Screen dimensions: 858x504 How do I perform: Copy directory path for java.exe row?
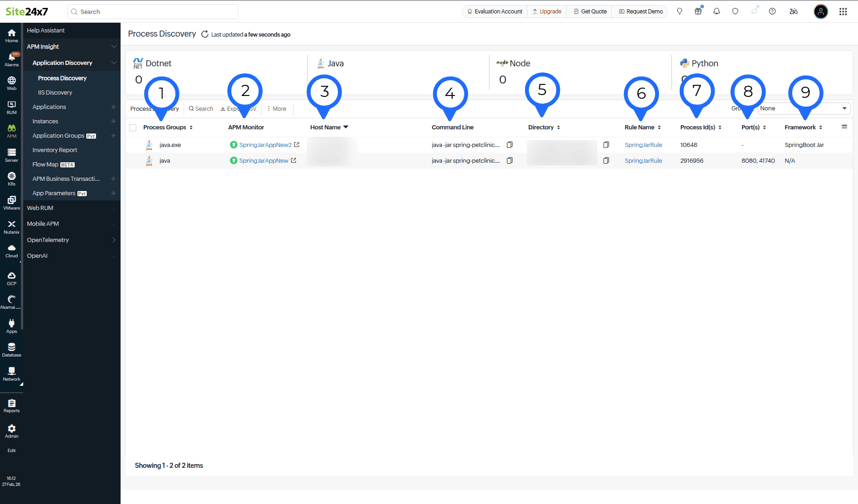click(x=606, y=145)
